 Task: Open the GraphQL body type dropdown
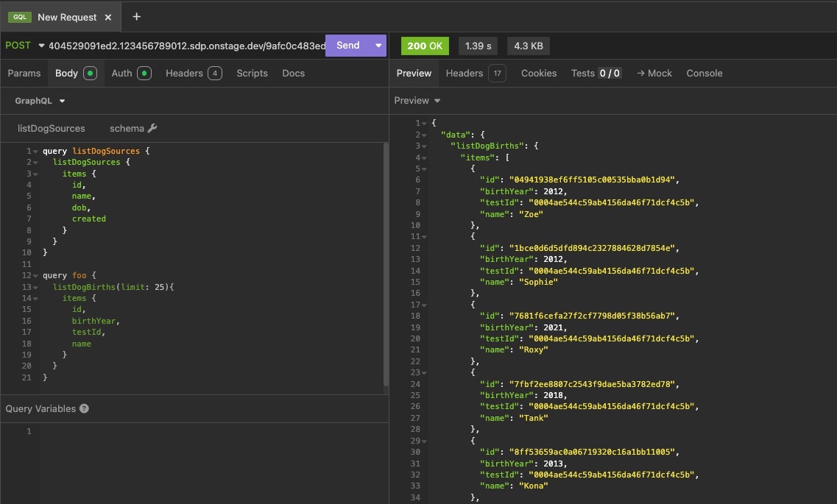(40, 101)
